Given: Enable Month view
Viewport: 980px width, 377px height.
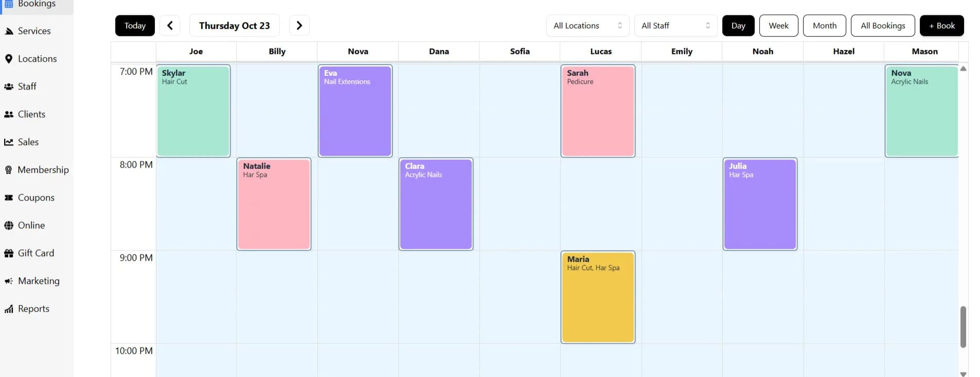Looking at the screenshot, I should coord(824,25).
